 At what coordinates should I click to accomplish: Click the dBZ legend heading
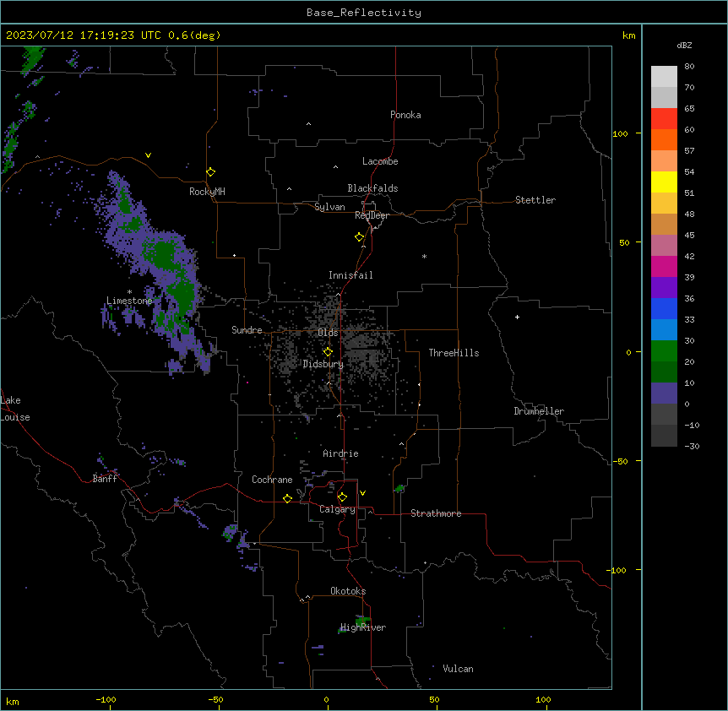684,45
